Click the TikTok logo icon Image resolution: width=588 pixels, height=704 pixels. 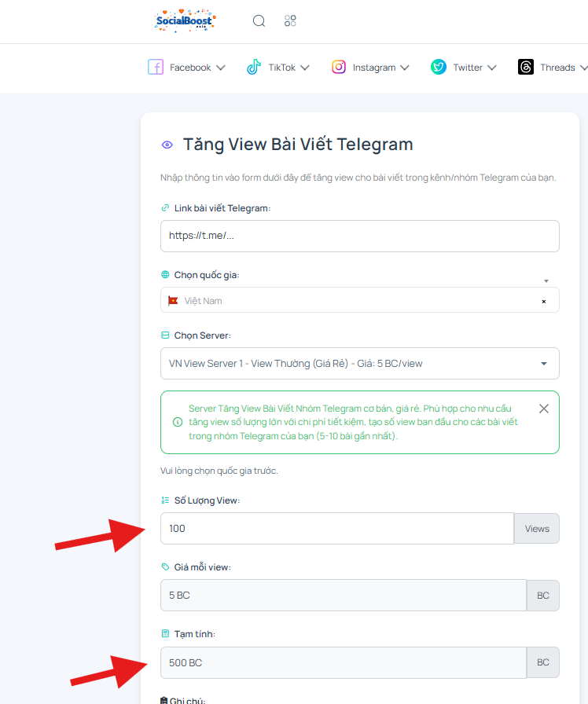[254, 67]
